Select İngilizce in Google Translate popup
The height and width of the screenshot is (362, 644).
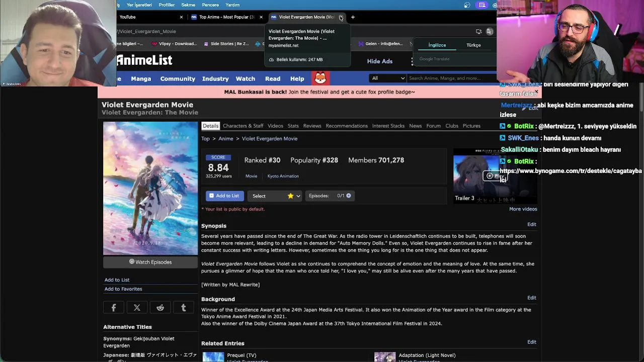(x=437, y=45)
